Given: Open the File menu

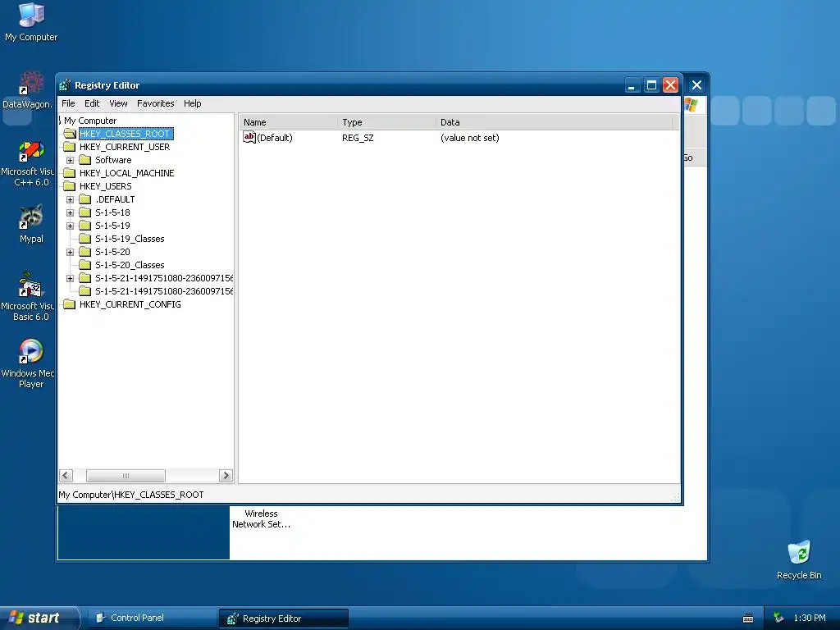Looking at the screenshot, I should 68,103.
